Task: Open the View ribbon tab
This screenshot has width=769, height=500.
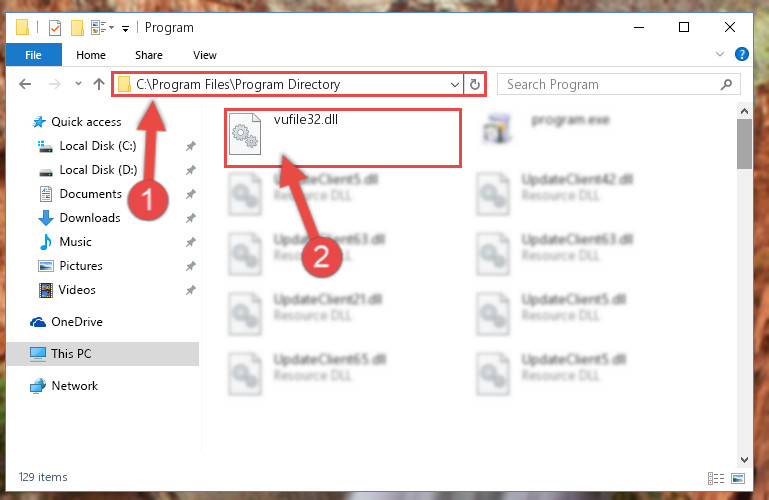Action: click(205, 55)
